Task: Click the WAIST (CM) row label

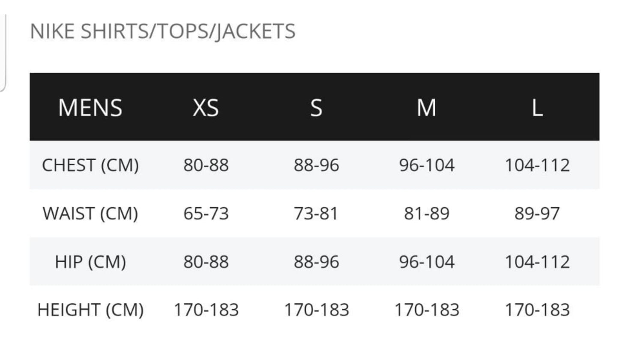Action: 90,213
